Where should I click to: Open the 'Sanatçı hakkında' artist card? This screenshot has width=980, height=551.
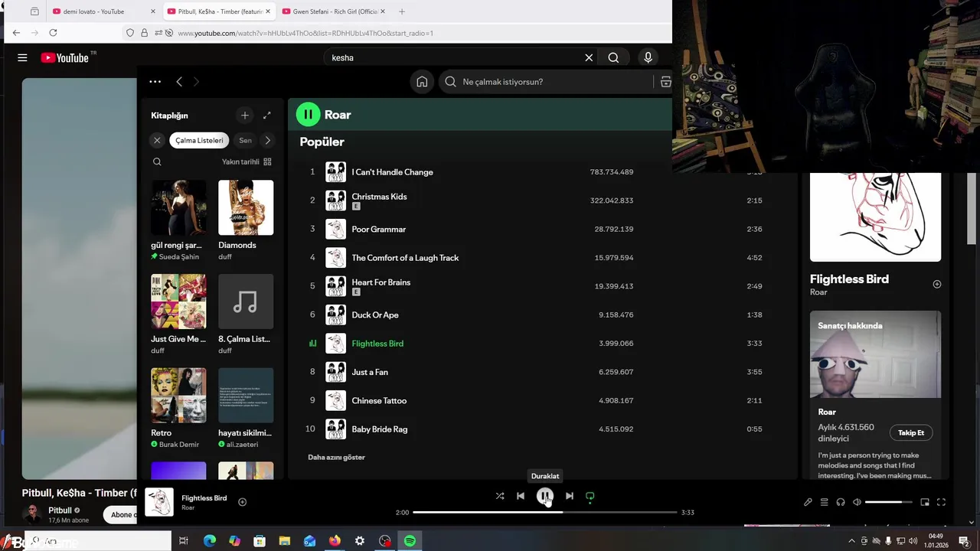point(875,394)
